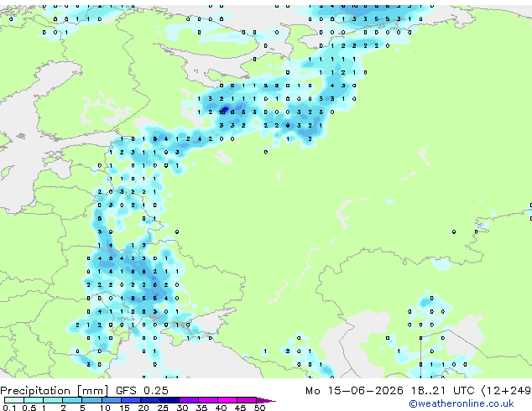
Task: Click the above-50 arrow tip of the legend
Action: pos(266,400)
